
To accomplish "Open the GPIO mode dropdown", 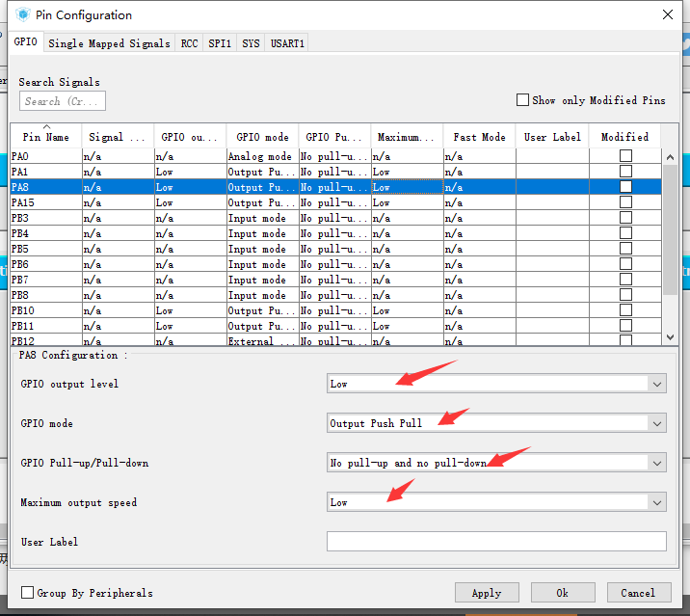I will tap(496, 423).
